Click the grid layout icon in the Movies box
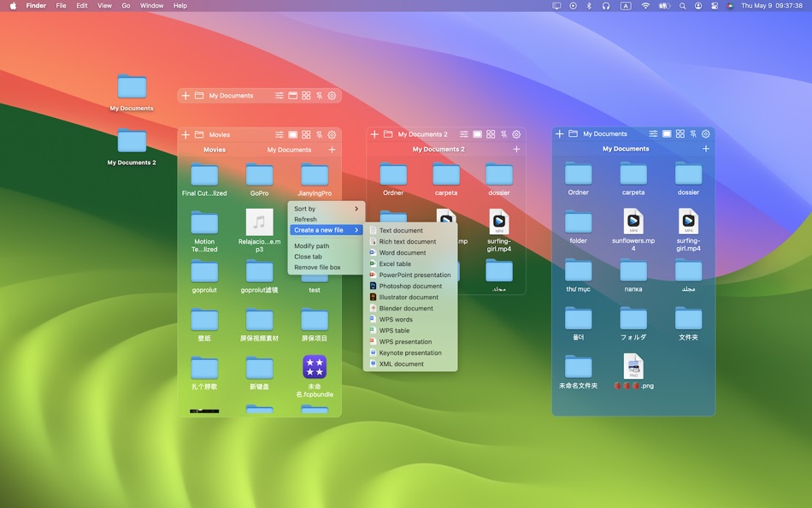Viewport: 812px width, 508px height. (x=306, y=134)
